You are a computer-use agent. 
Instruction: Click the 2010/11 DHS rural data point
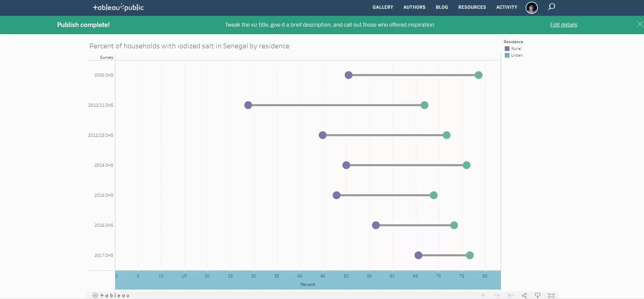point(248,105)
